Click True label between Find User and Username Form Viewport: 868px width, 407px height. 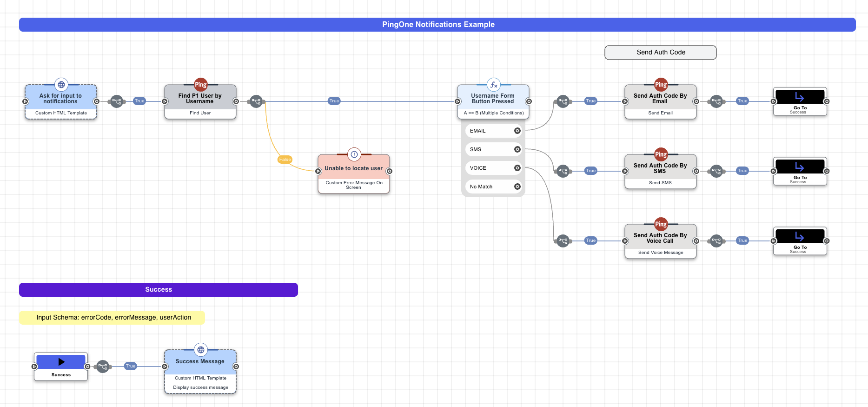pos(334,101)
